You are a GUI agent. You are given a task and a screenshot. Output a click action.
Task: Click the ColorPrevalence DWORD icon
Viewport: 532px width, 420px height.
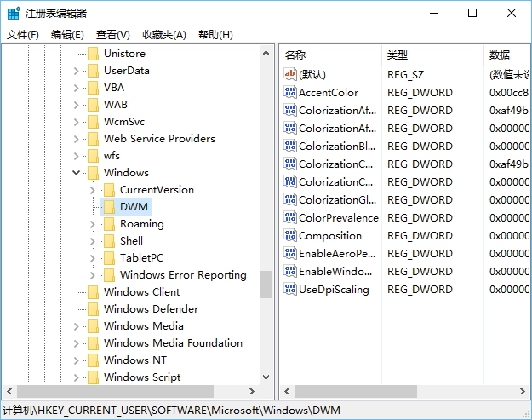290,217
